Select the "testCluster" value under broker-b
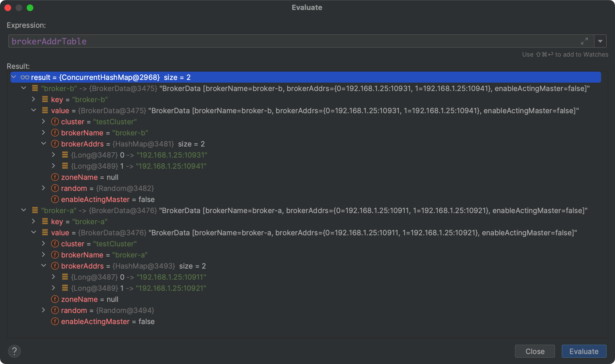Viewport: 615px width, 364px height. click(x=115, y=122)
